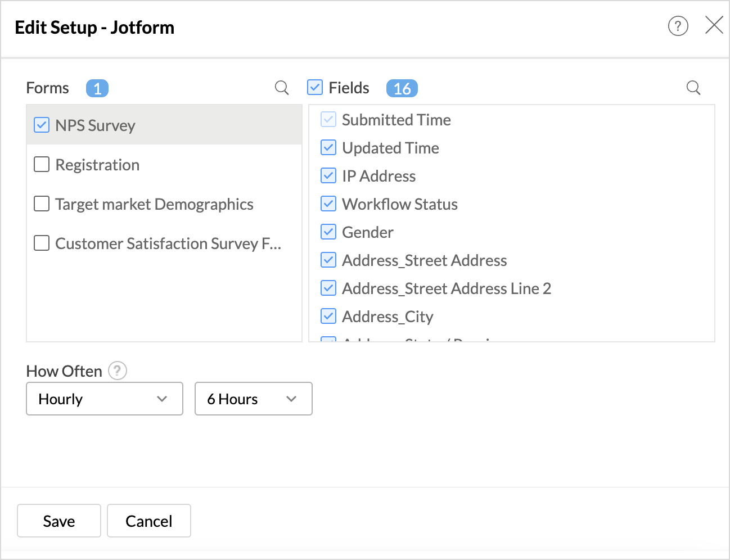The width and height of the screenshot is (730, 560).
Task: Search the Fields list
Action: pyautogui.click(x=693, y=88)
